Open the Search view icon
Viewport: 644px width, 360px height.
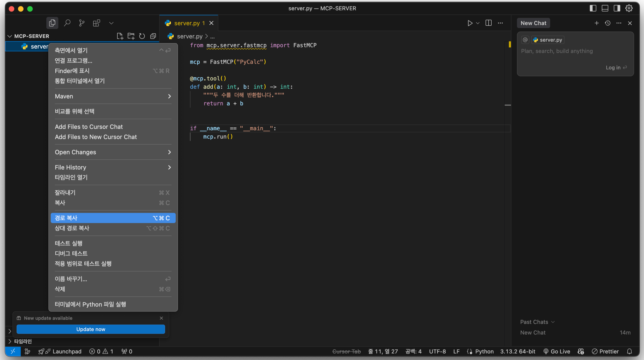click(x=67, y=23)
